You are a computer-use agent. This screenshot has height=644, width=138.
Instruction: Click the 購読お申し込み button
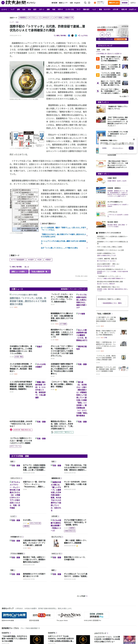pyautogui.click(x=114, y=3)
